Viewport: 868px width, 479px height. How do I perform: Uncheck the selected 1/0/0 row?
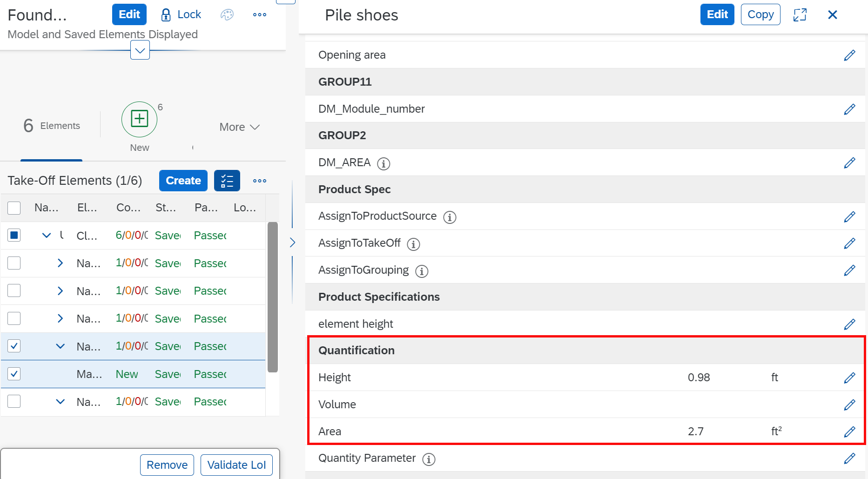click(x=14, y=346)
